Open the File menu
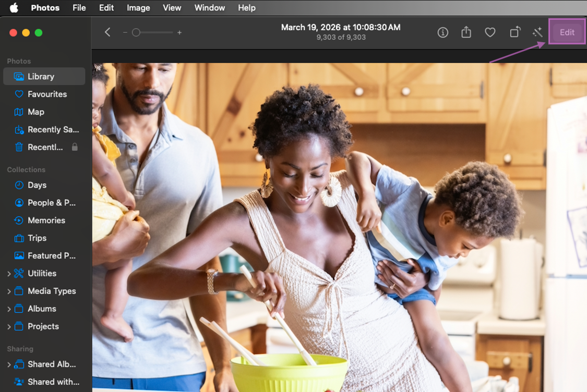 coord(79,8)
